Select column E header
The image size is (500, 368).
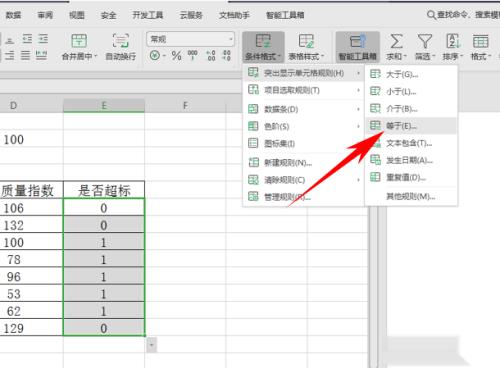click(x=104, y=106)
